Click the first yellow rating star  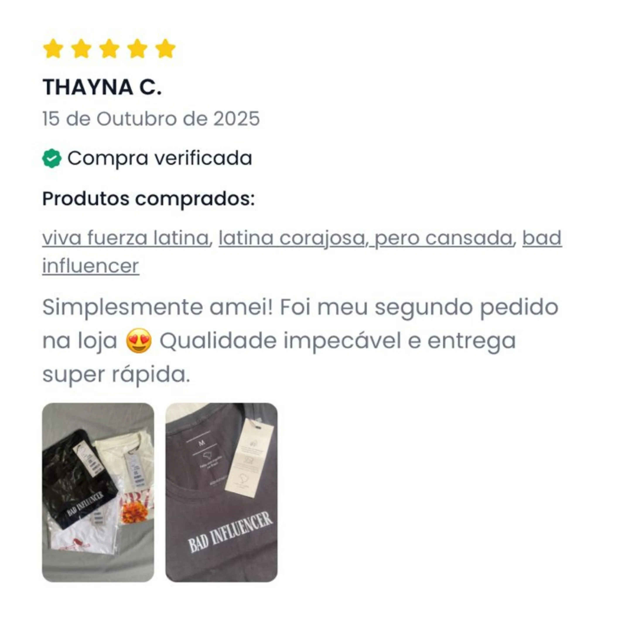point(53,49)
